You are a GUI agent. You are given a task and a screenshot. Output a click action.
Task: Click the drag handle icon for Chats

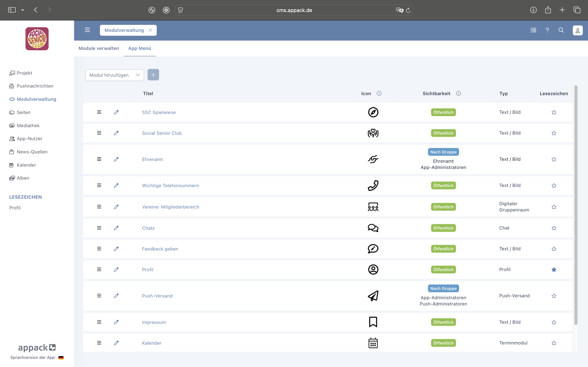coord(99,228)
